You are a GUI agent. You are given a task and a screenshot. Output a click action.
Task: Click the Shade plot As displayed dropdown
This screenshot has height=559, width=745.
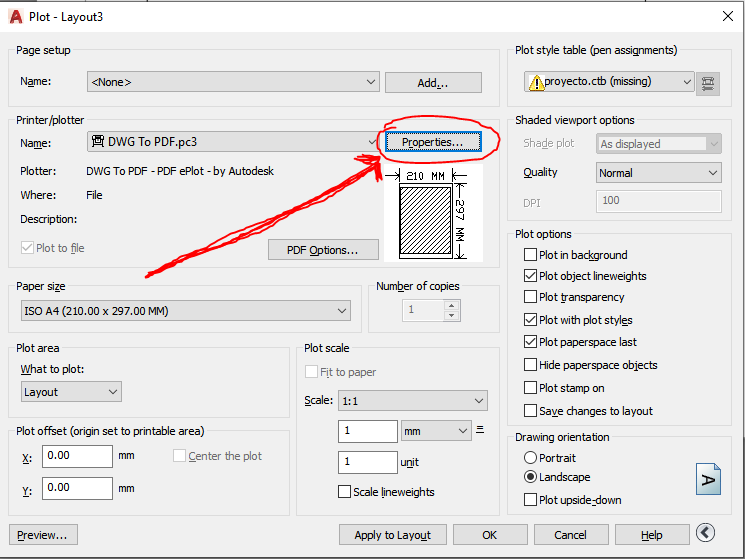point(659,143)
